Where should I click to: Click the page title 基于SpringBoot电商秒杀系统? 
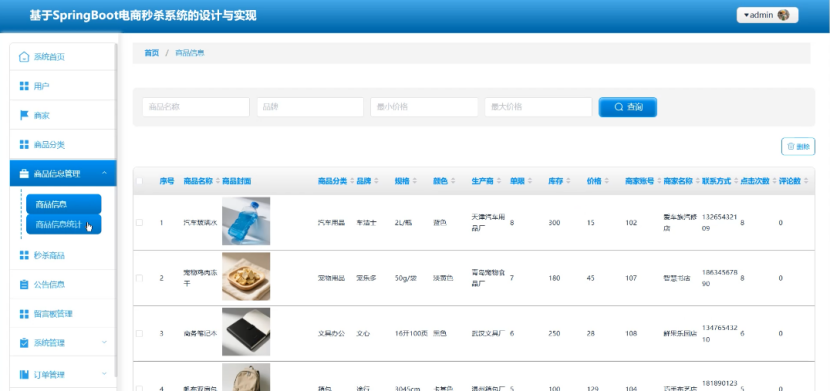coord(143,15)
